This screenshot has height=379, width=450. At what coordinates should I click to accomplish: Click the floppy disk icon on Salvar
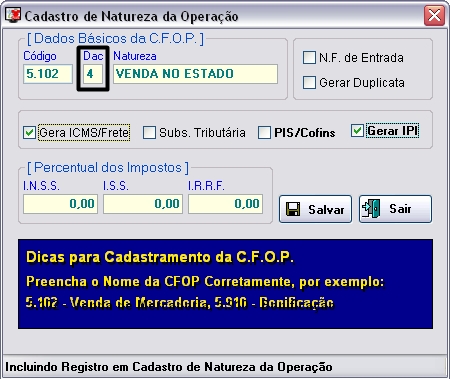293,209
